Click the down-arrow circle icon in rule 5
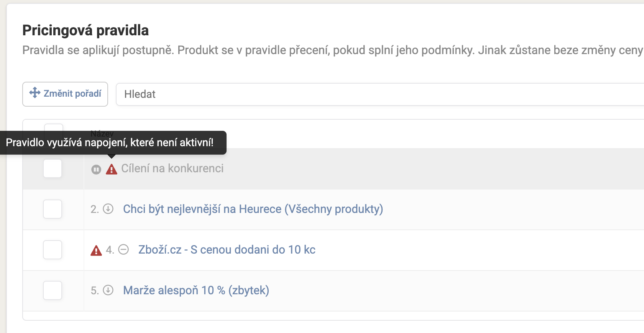The height and width of the screenshot is (333, 644). pyautogui.click(x=108, y=290)
